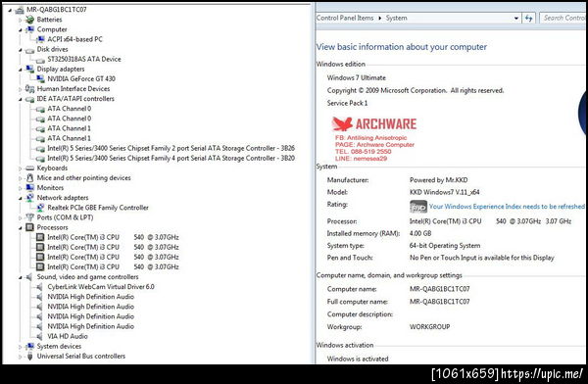Click the 'System' breadcrumb segment
Viewport: 588px width, 384px height.
tap(396, 18)
